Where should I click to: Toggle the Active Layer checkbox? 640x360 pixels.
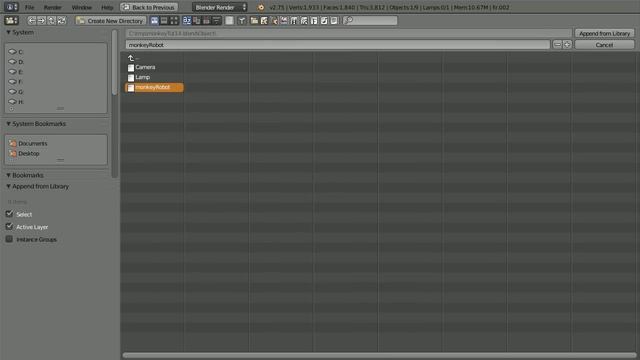9,227
